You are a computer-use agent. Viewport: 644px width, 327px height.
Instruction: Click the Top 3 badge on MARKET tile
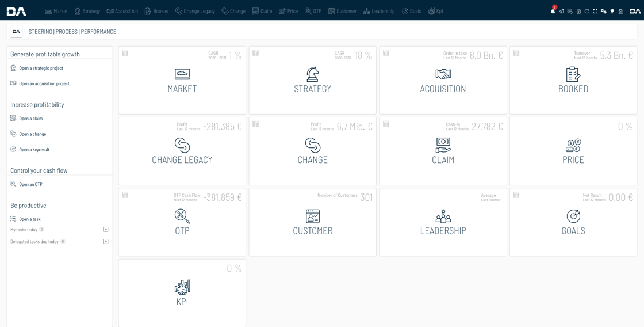coord(125,52)
